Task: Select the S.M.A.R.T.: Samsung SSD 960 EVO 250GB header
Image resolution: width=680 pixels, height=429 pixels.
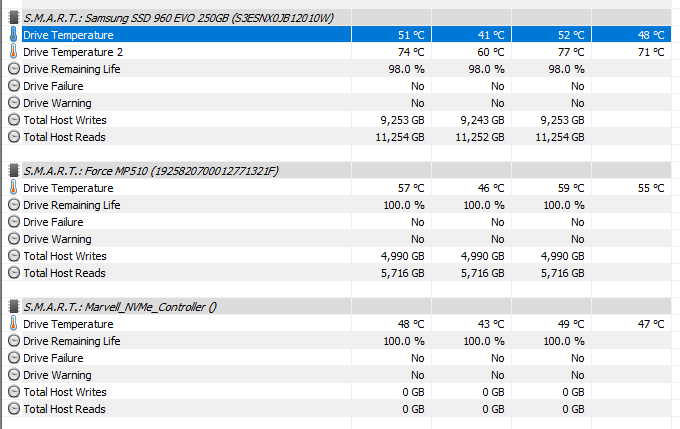Action: click(178, 18)
